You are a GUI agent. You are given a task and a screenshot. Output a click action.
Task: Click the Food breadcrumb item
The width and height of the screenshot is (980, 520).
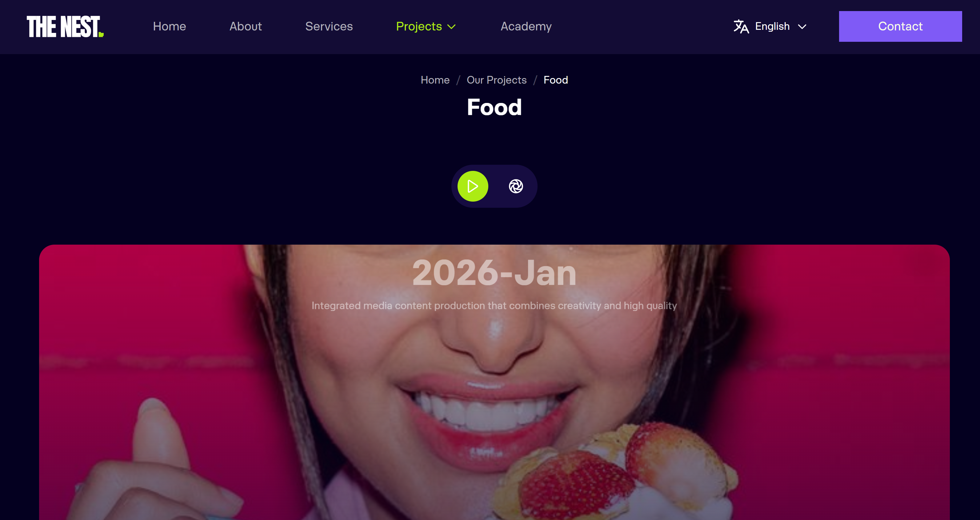[555, 80]
